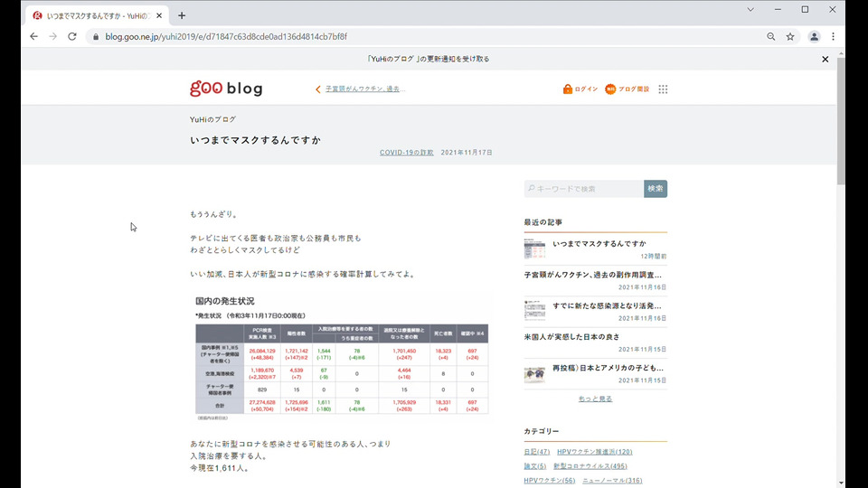
Task: Click the page vertical scrollbar thumb
Action: 841,120
